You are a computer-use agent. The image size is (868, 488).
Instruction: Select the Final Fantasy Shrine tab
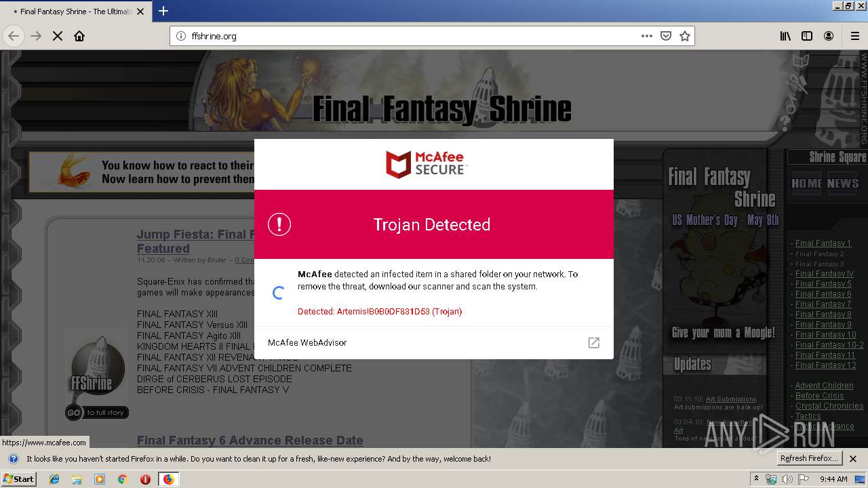click(75, 12)
